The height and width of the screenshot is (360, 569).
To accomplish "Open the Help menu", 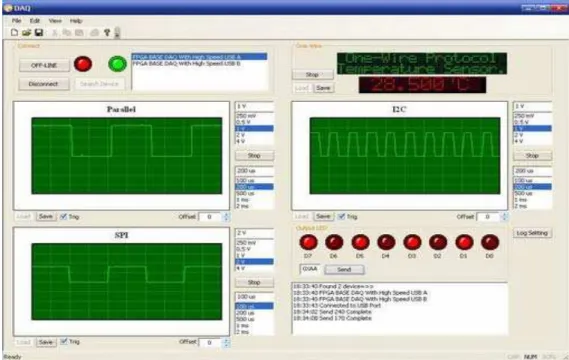I will click(x=76, y=21).
